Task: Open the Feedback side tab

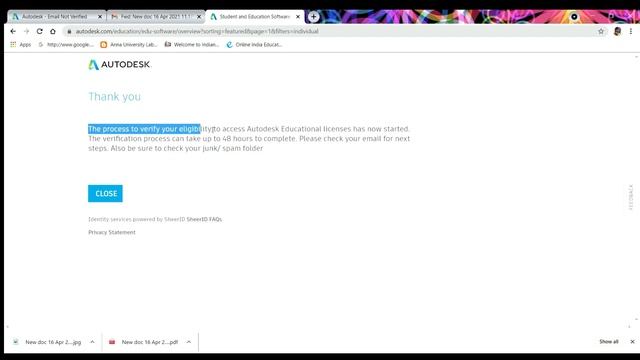Action: [631, 197]
